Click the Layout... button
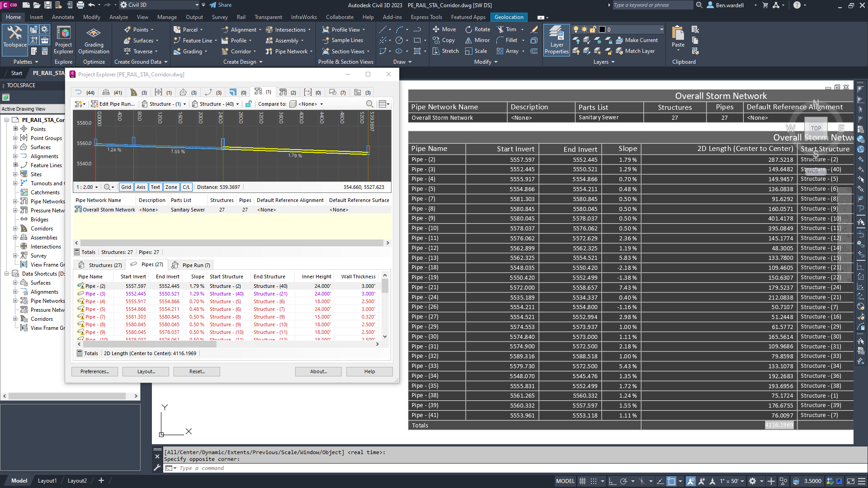 pyautogui.click(x=146, y=371)
